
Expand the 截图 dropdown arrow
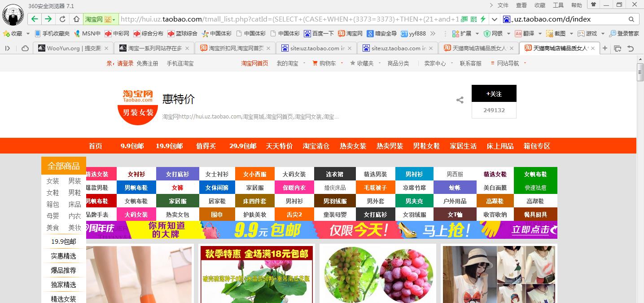571,34
